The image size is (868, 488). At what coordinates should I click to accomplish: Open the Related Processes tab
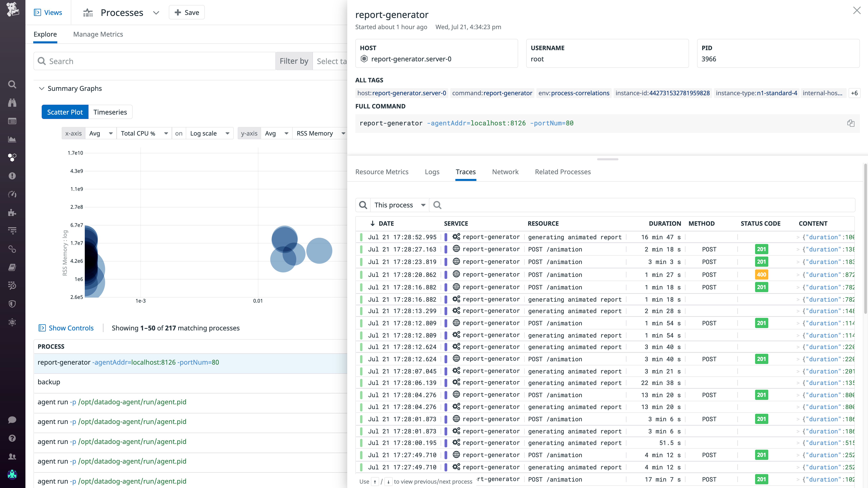562,172
